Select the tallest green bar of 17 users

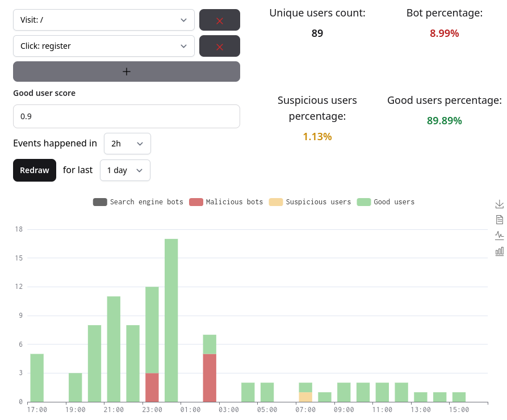(171, 320)
